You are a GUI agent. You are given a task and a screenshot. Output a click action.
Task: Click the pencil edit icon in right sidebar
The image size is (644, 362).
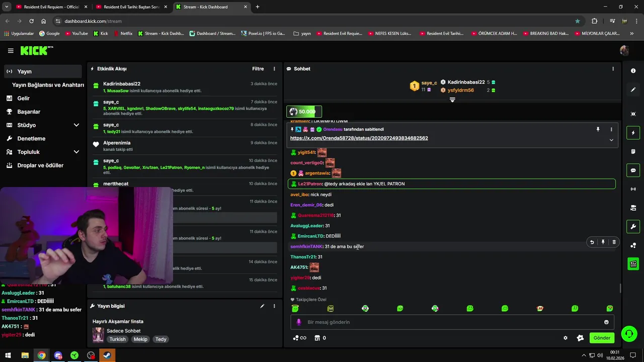coord(633,89)
